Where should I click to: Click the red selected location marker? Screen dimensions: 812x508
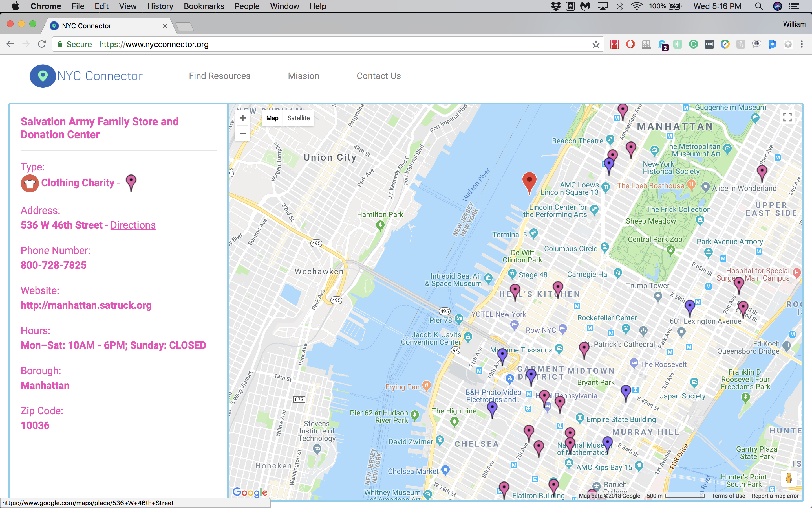tap(529, 183)
